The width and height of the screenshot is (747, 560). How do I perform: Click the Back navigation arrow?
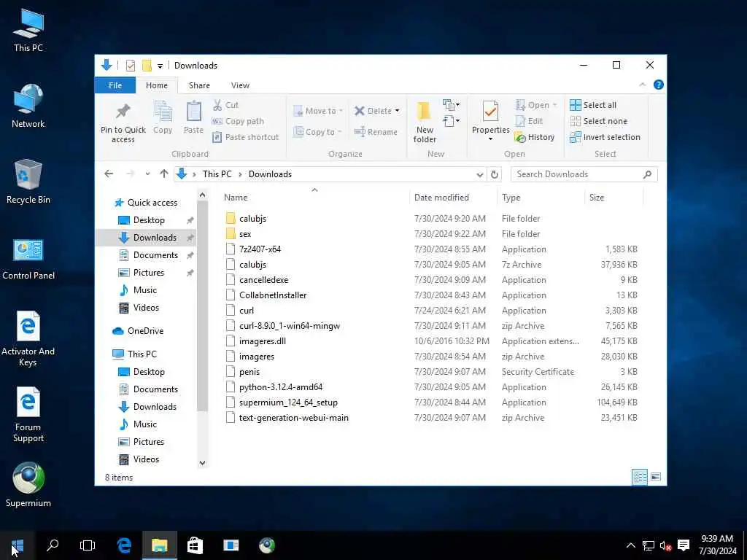click(x=109, y=174)
